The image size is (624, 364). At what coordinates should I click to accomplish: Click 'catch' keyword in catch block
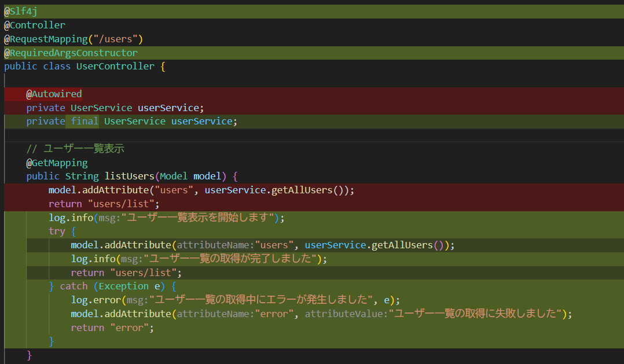(74, 286)
